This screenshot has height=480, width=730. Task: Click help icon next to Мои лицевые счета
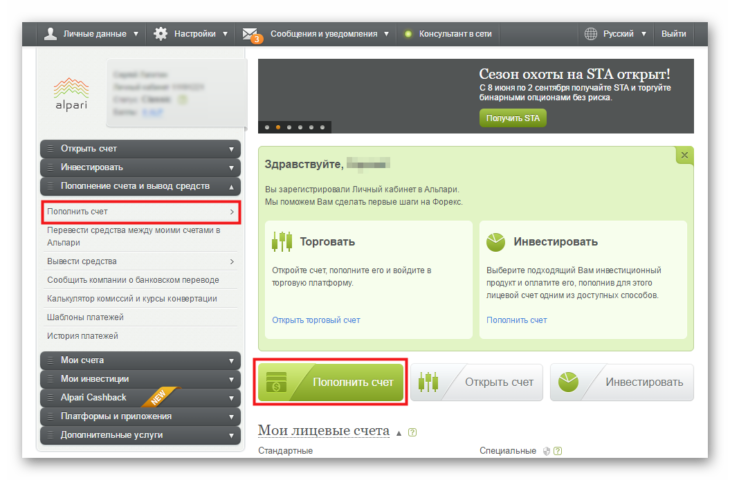coord(412,433)
